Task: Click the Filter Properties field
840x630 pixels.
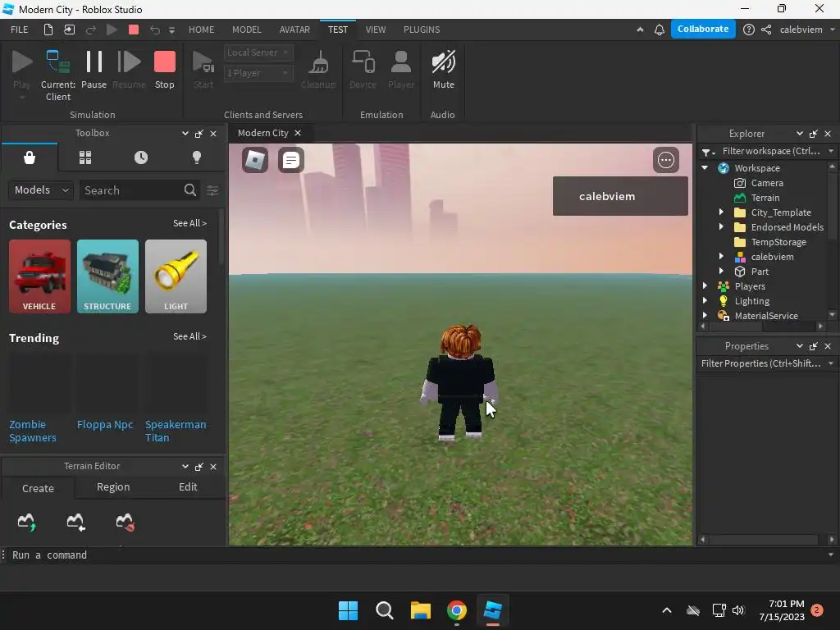Action: point(760,363)
